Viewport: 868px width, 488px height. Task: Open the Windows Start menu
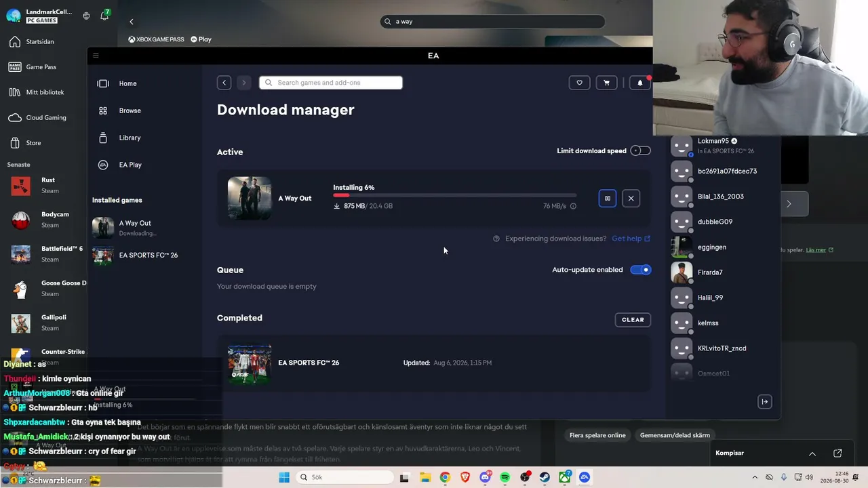pos(284,477)
